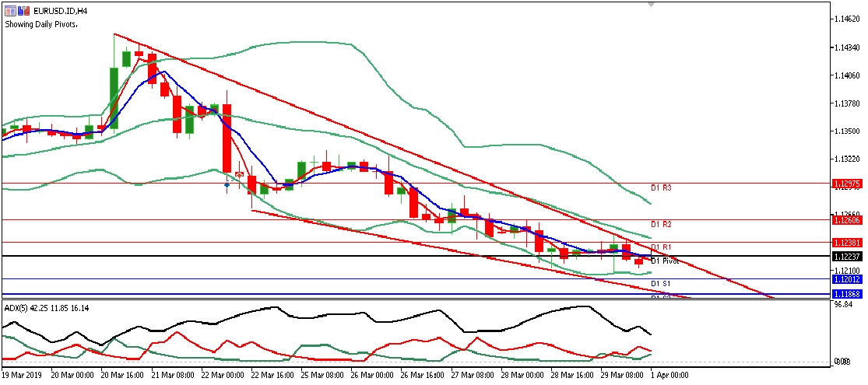Click the ADX(5) indicator label
Screen dimensions: 868x385
[19, 308]
